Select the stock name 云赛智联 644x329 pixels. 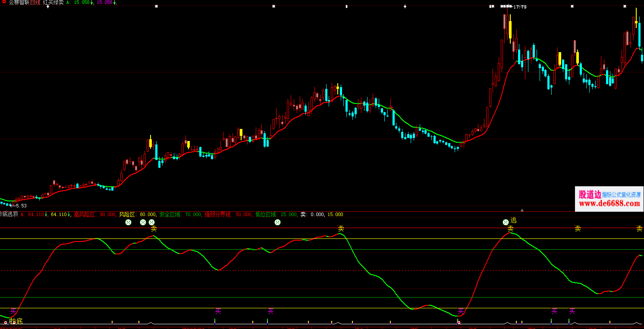pyautogui.click(x=19, y=3)
